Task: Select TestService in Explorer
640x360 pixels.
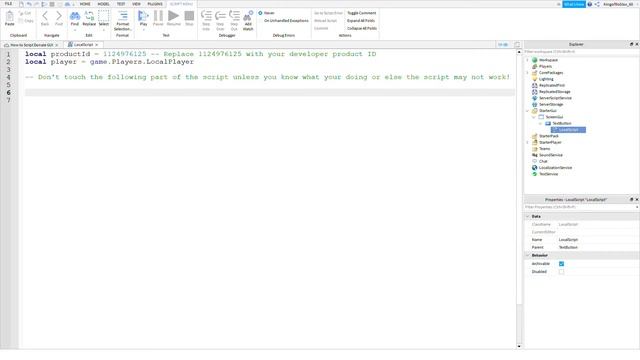Action: (x=548, y=174)
